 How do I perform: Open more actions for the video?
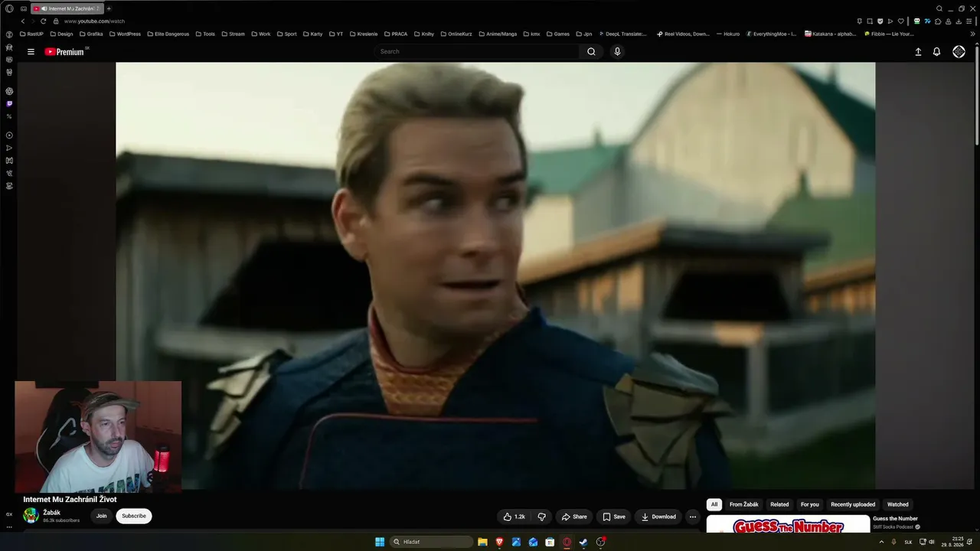693,517
